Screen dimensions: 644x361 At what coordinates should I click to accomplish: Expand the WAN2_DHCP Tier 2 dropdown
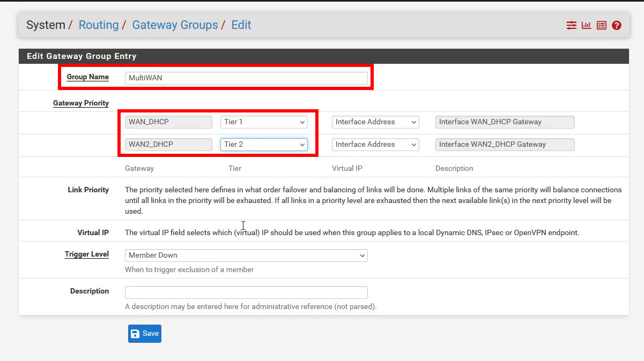click(x=264, y=145)
